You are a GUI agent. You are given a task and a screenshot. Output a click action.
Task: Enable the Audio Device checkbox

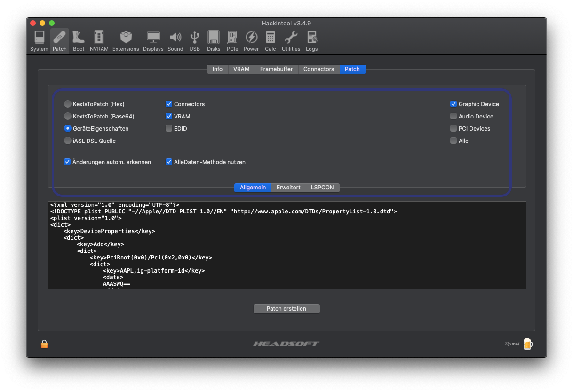pos(454,116)
